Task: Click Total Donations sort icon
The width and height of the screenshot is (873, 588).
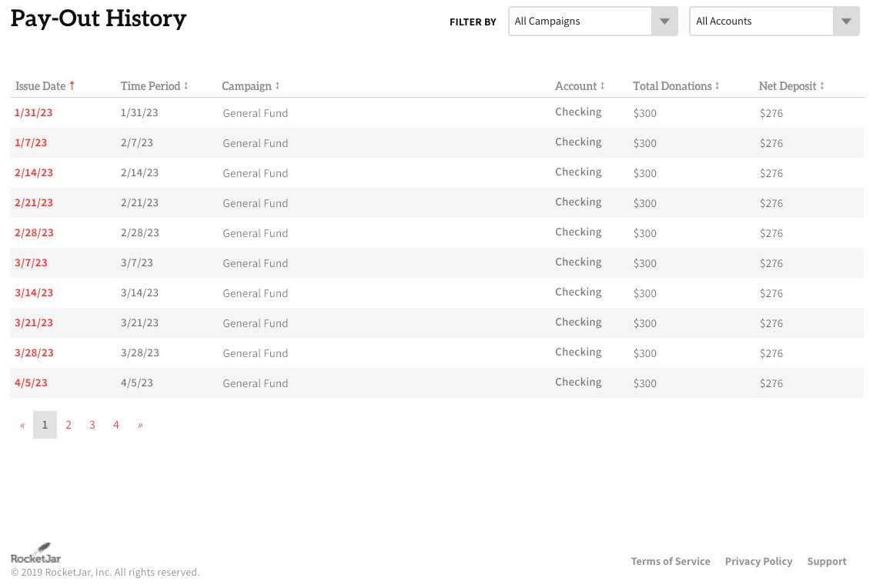Action: pos(717,85)
